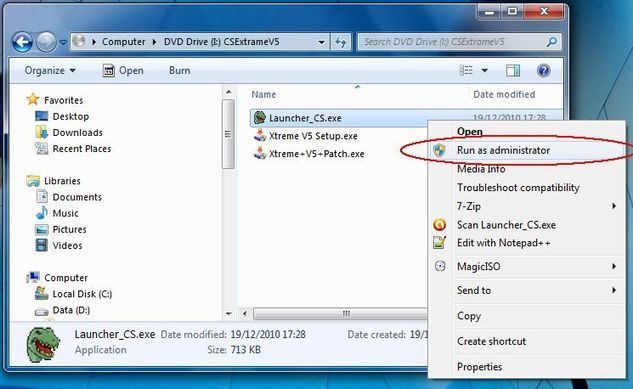Select Launcher_CS.exe file
This screenshot has width=633, height=389.
click(x=305, y=118)
